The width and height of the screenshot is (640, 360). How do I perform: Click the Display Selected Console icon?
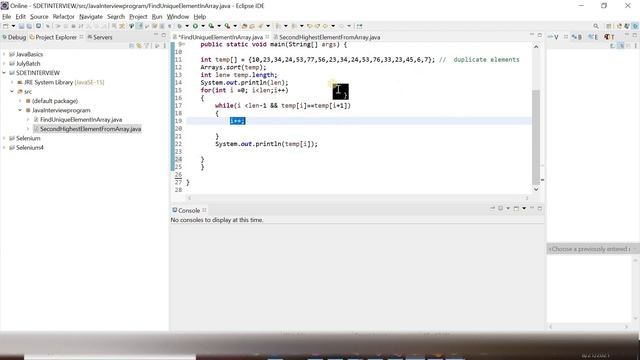(x=500, y=209)
